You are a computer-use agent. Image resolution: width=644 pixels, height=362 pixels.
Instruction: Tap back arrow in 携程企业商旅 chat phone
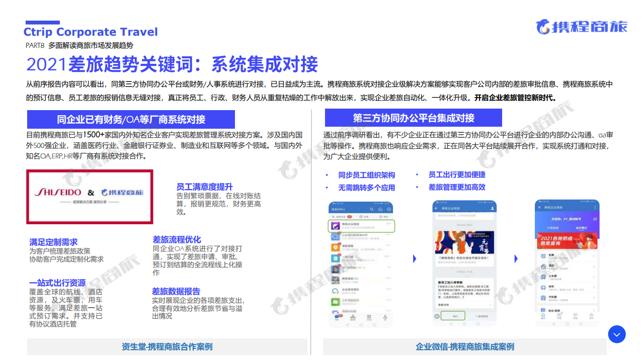[x=436, y=208]
